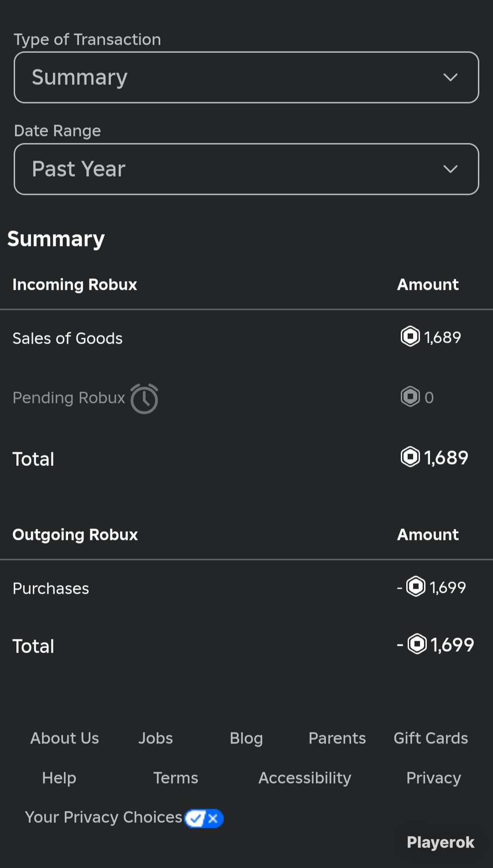
Task: Toggle the Your Privacy Choices switch icon
Action: tap(204, 818)
